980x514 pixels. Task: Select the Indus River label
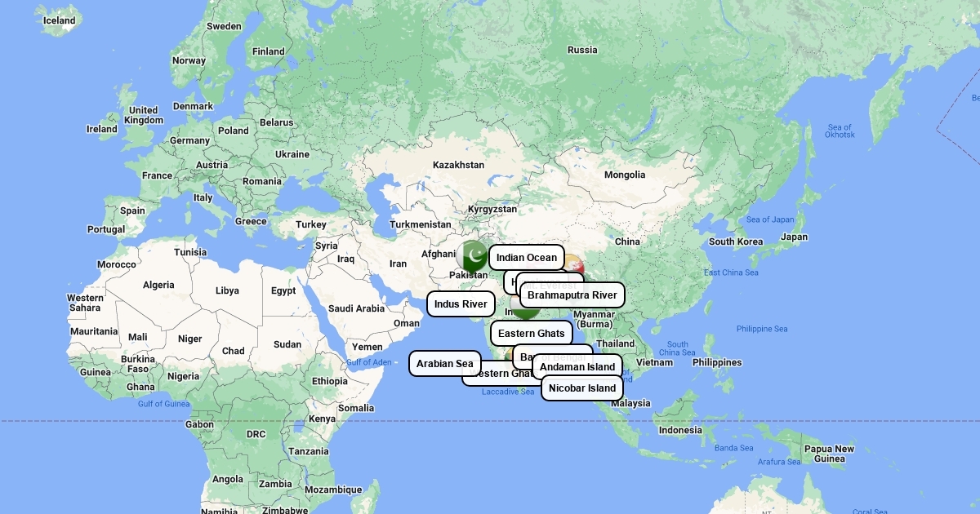(x=461, y=304)
